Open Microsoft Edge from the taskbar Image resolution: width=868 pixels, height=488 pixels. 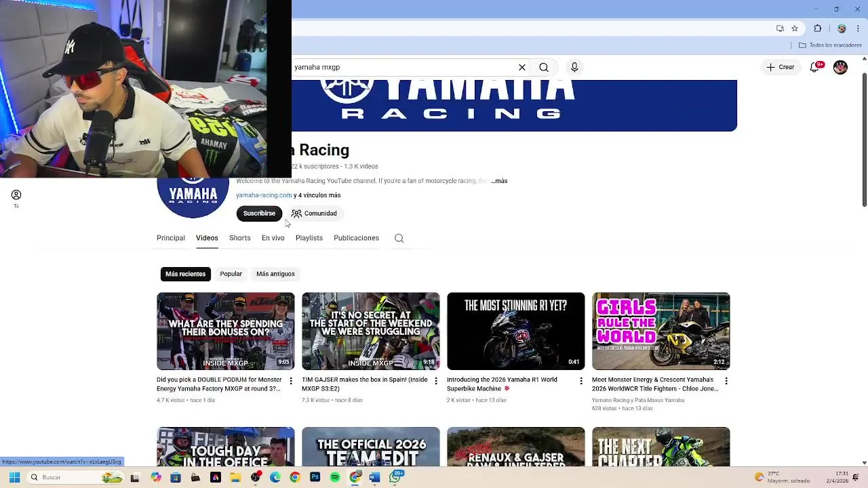coord(275,477)
